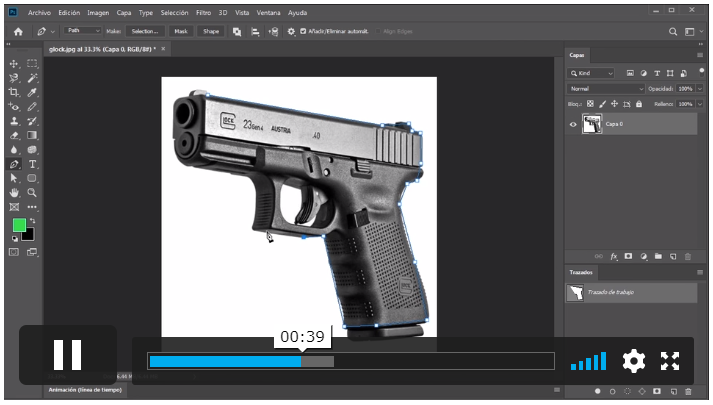Screen dimensions: 713x405
Task: Uncheck Añadir/Eliminar automát. checkbox
Action: coord(303,31)
